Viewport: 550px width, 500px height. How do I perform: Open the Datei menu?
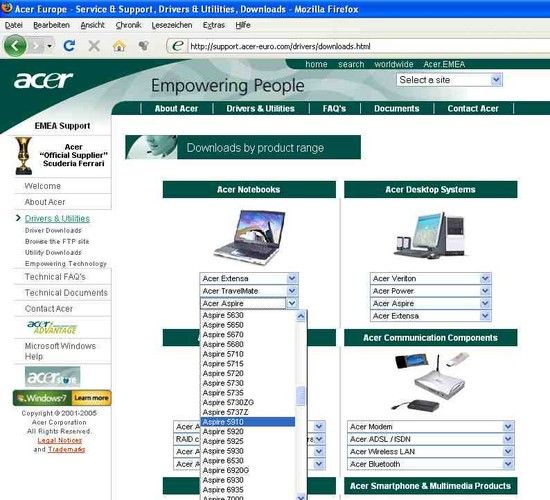coord(14,25)
